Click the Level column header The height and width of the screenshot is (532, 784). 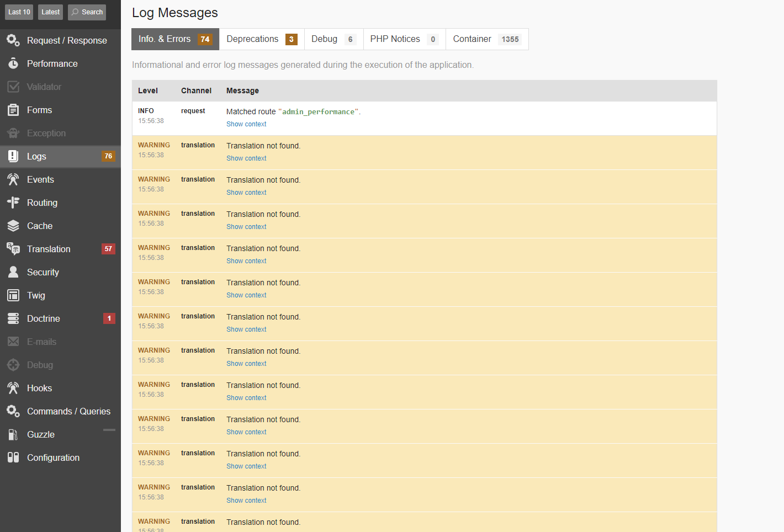(x=148, y=91)
